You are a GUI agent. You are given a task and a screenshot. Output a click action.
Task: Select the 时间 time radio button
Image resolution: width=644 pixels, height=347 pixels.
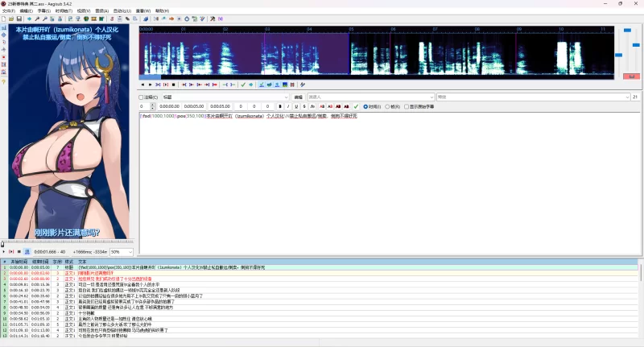coord(365,106)
